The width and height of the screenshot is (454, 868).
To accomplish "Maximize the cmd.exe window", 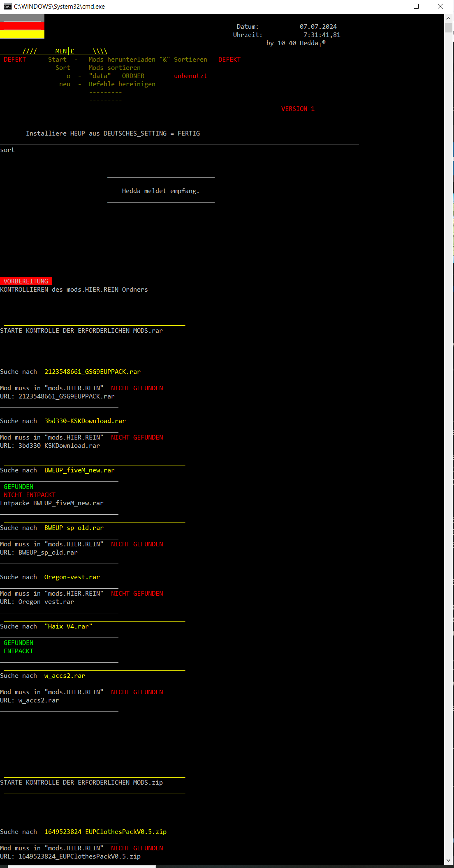I will [x=416, y=6].
